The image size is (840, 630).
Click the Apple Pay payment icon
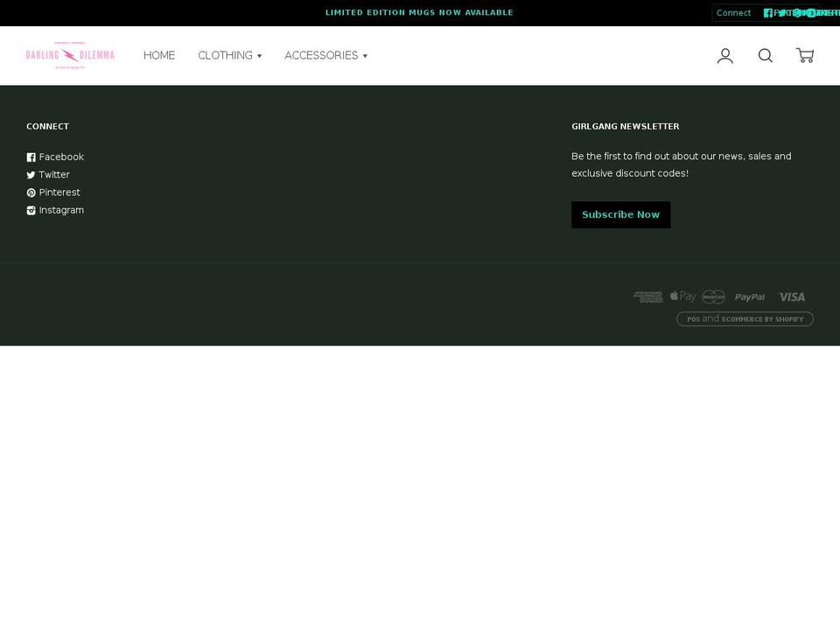pos(682,297)
